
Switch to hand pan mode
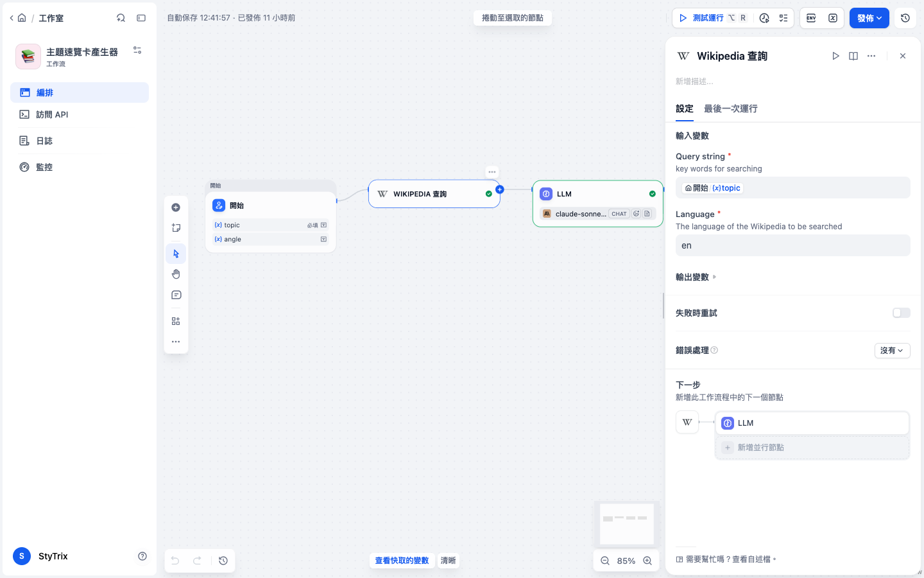click(176, 274)
